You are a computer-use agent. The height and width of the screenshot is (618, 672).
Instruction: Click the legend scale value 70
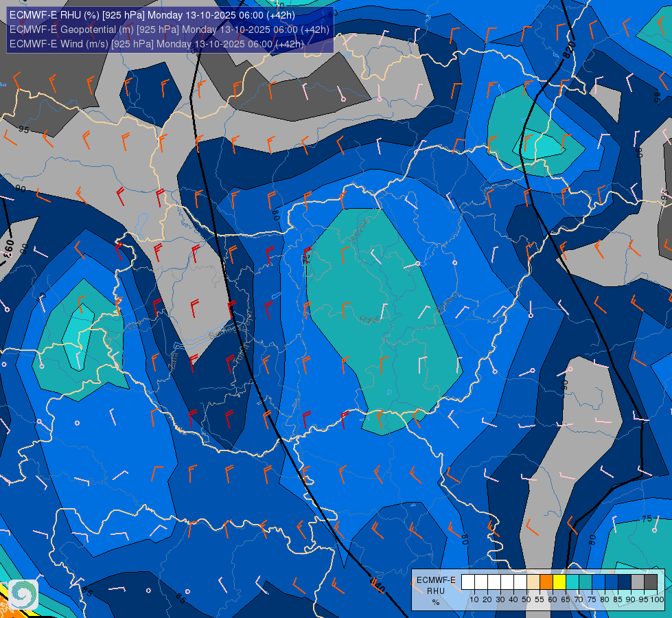pyautogui.click(x=579, y=599)
